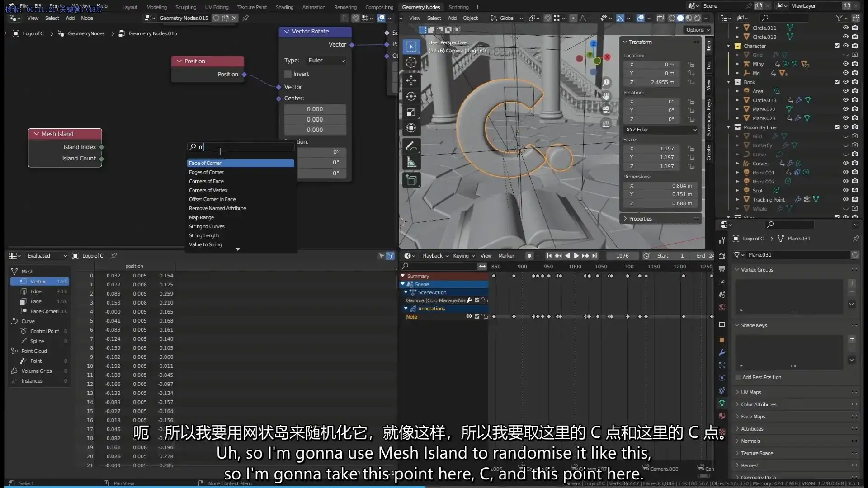The image size is (868, 488).
Task: Switch to the Shading workspace tab
Action: coord(284,7)
